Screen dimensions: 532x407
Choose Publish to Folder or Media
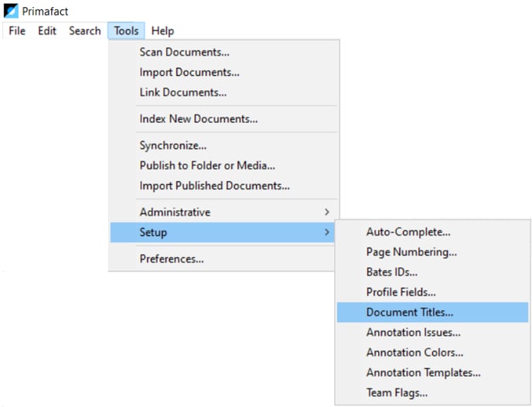point(224,166)
